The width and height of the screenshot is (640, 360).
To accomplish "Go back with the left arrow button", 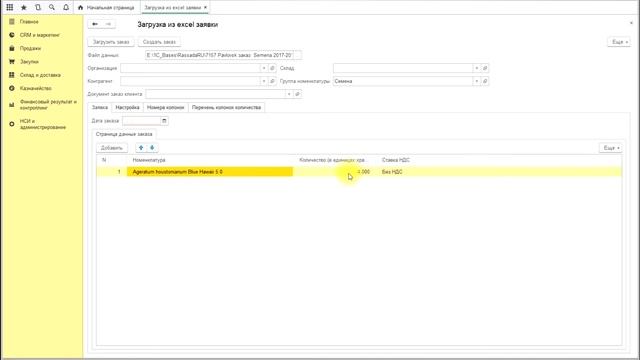I will pos(95,24).
